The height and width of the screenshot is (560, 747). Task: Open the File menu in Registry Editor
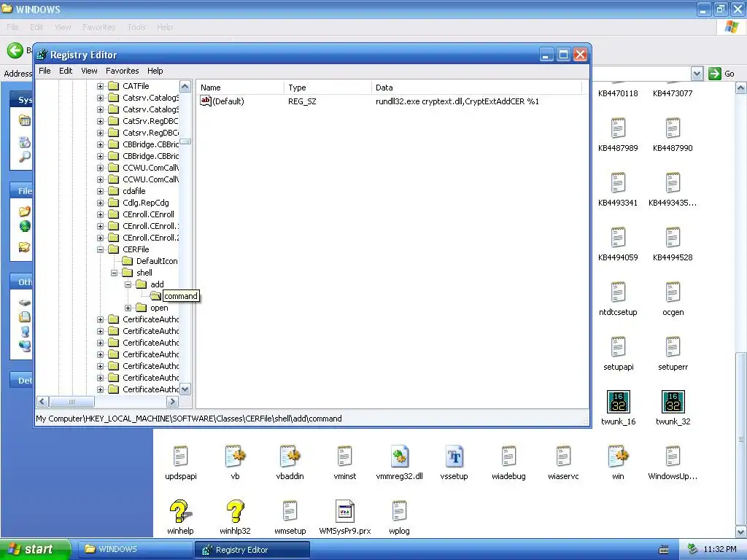coord(44,71)
